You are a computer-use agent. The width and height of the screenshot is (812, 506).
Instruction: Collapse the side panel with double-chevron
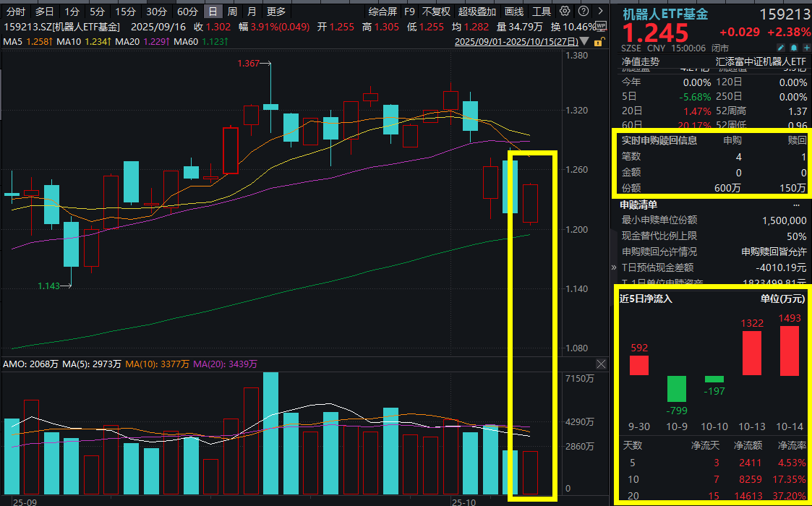tap(614, 267)
